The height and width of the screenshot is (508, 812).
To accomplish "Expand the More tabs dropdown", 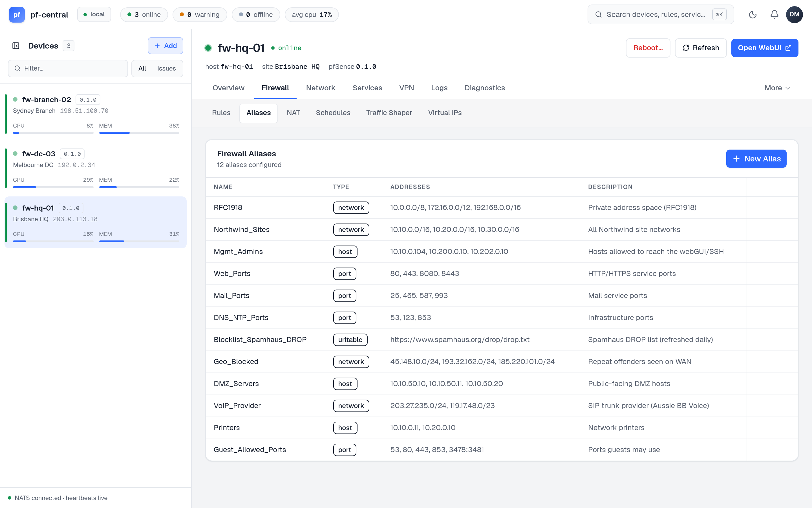I will (x=777, y=88).
